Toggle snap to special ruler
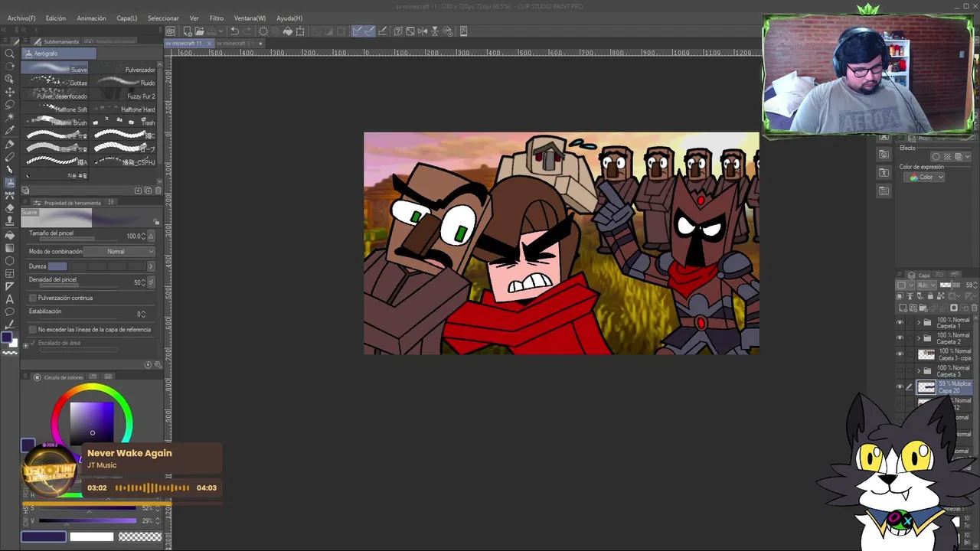The width and height of the screenshot is (980, 551). 370,31
